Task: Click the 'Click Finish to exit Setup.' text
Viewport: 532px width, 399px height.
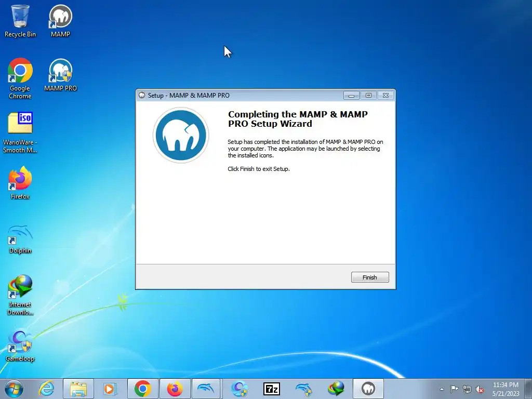Action: (259, 169)
